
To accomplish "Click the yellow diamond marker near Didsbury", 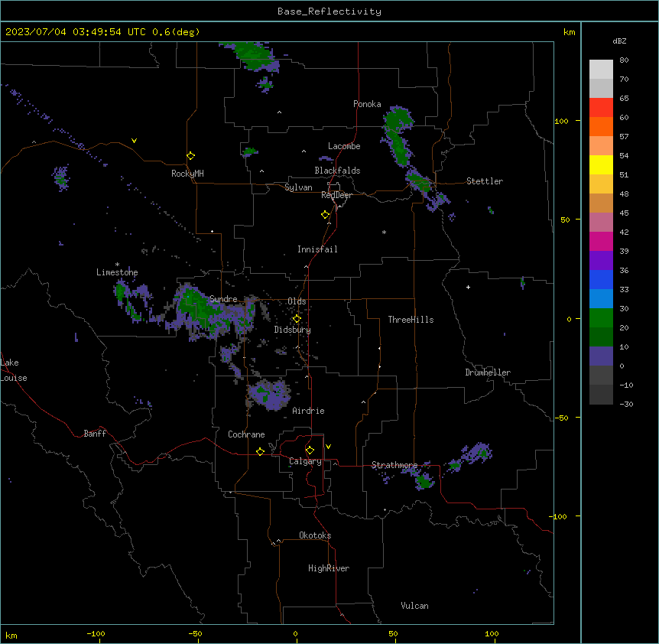I will tap(297, 319).
